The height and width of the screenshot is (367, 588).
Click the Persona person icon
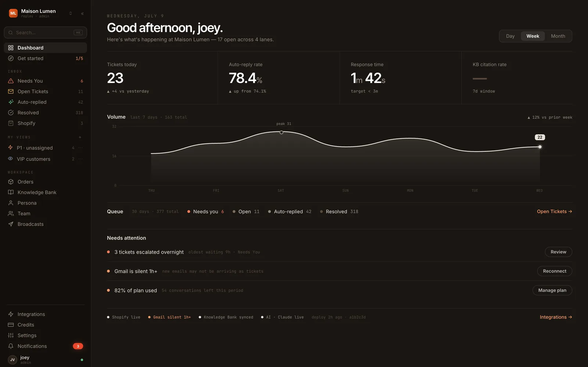[x=11, y=203]
